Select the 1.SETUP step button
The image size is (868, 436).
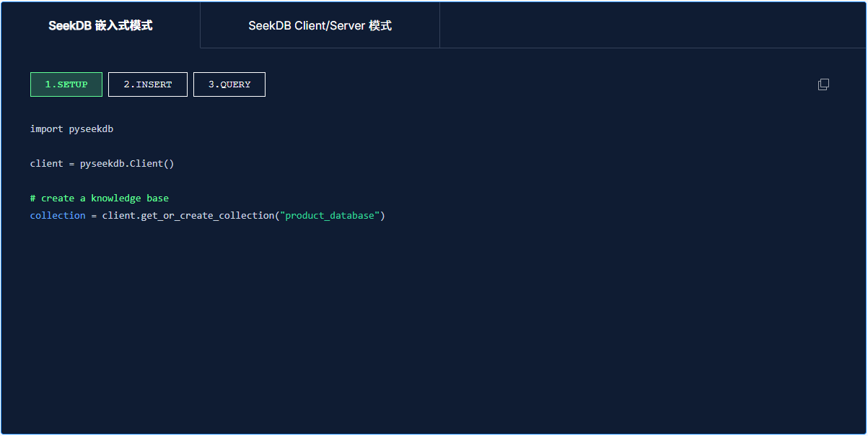click(66, 84)
